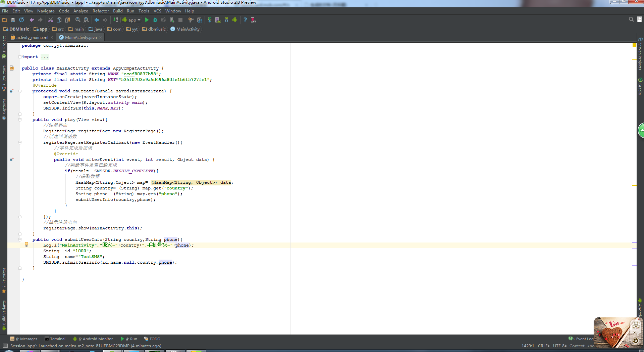Open the Refactor menu
This screenshot has height=352, width=644.
(101, 11)
